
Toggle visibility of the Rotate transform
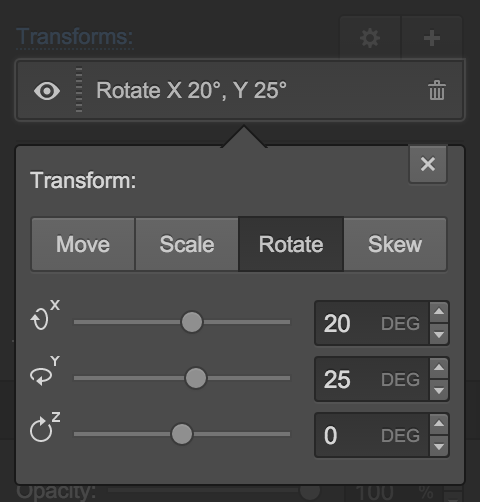coord(47,91)
